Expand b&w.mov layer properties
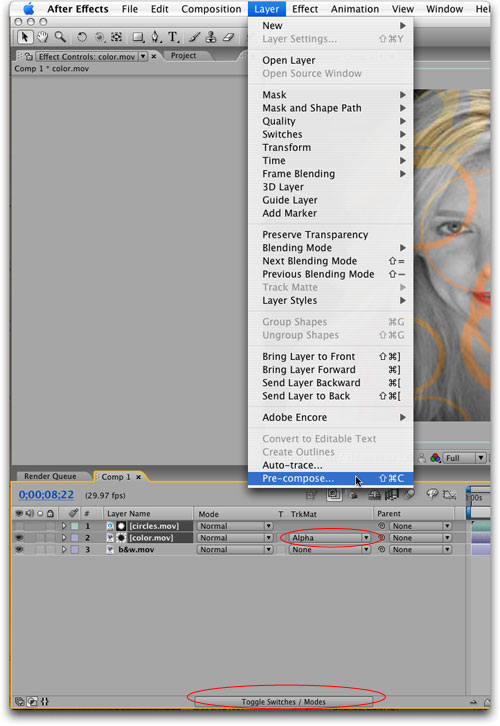The width and height of the screenshot is (500, 726). [x=64, y=550]
